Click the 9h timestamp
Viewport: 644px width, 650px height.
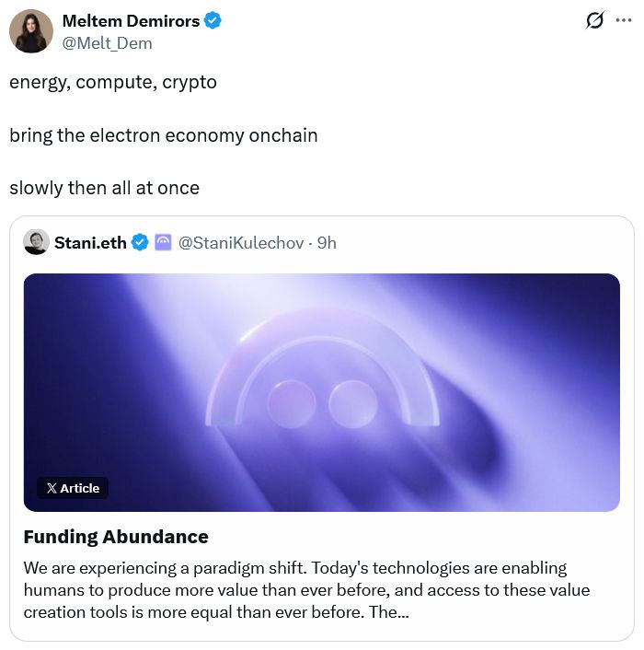point(327,242)
